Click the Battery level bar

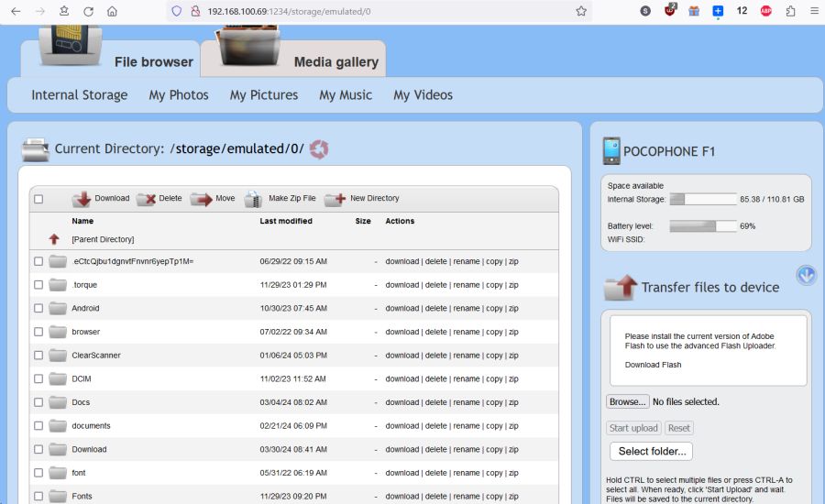tap(703, 226)
